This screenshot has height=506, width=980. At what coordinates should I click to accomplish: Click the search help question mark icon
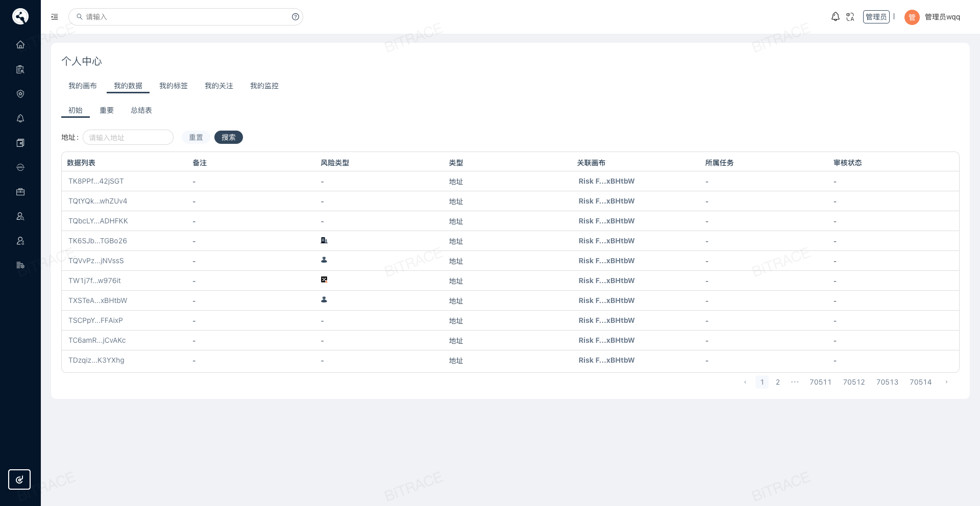click(296, 17)
